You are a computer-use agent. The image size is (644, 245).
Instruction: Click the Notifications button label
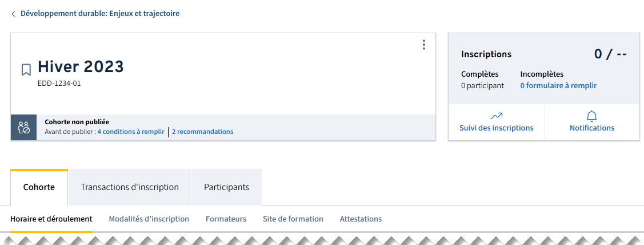coord(591,128)
